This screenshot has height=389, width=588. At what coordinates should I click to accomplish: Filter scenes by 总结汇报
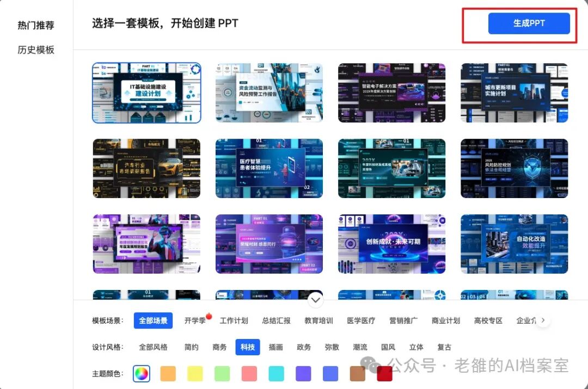[x=277, y=320]
